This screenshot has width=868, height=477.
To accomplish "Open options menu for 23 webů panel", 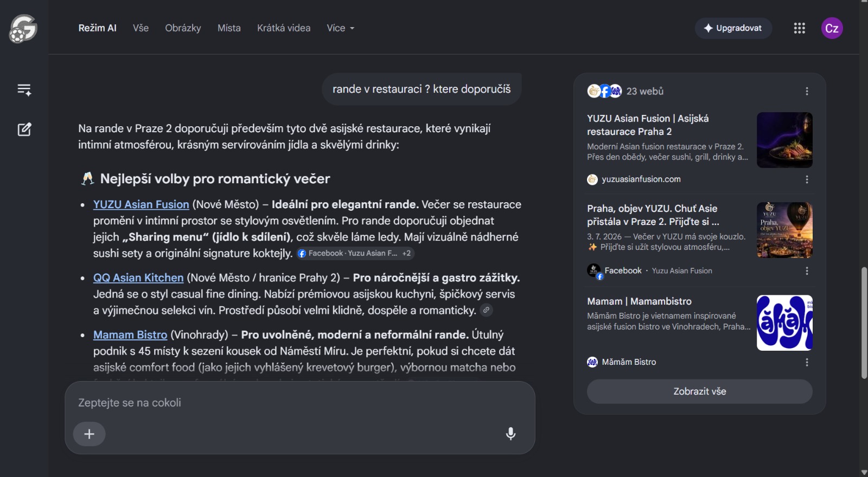I will click(x=807, y=91).
